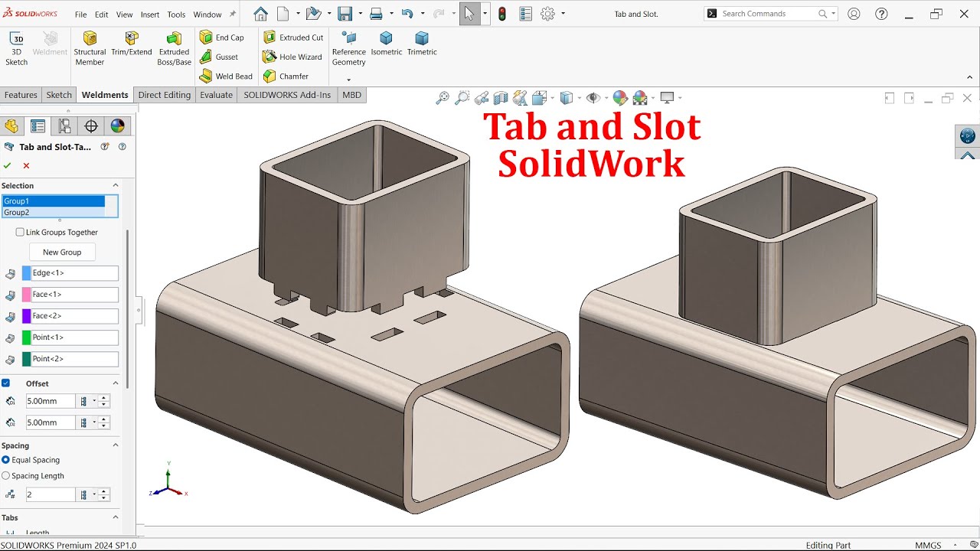This screenshot has width=980, height=551.
Task: Collapse the Tabs section chevron
Action: click(116, 517)
